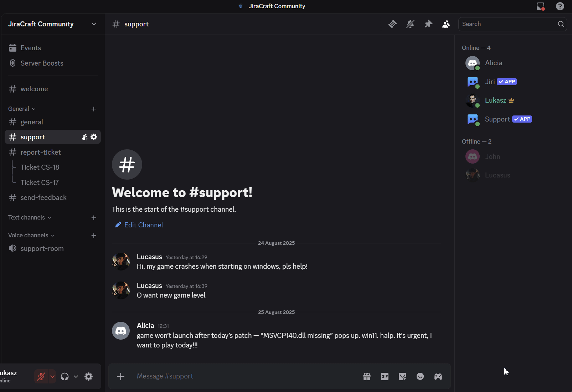Open the sticker picker
572x392 pixels.
(402, 376)
